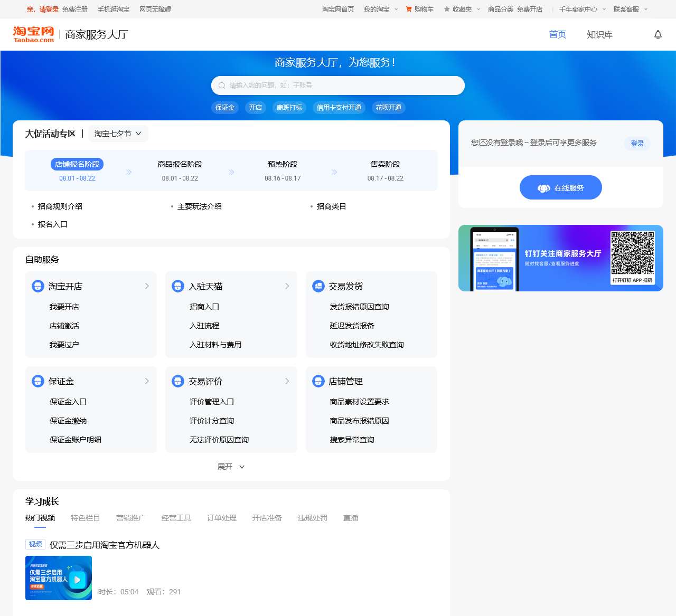676x616 pixels.
Task: Open the 淘宝七夕节 event dropdown
Action: (118, 134)
